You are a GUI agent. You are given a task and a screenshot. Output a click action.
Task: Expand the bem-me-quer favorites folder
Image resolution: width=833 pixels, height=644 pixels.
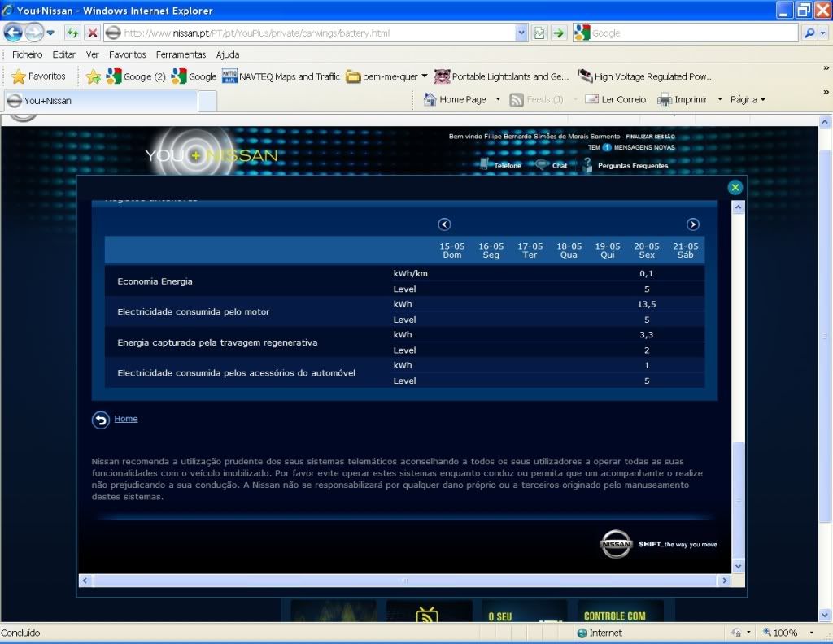coord(386,76)
